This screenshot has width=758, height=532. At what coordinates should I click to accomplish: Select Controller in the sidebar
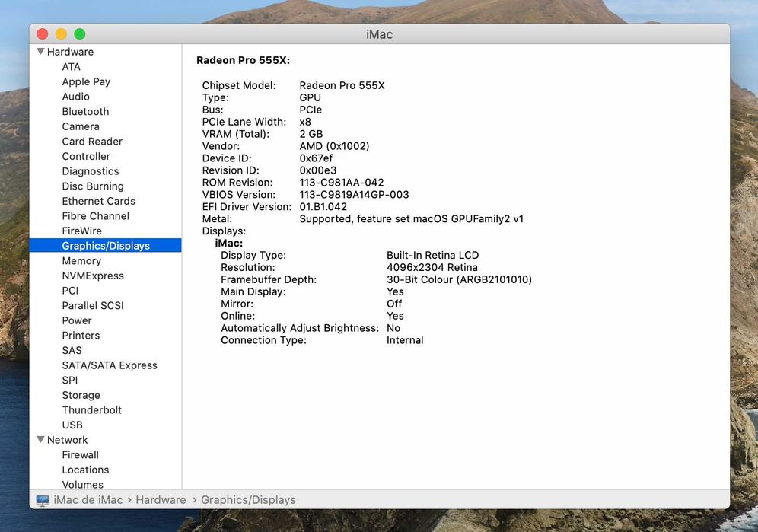pos(85,157)
